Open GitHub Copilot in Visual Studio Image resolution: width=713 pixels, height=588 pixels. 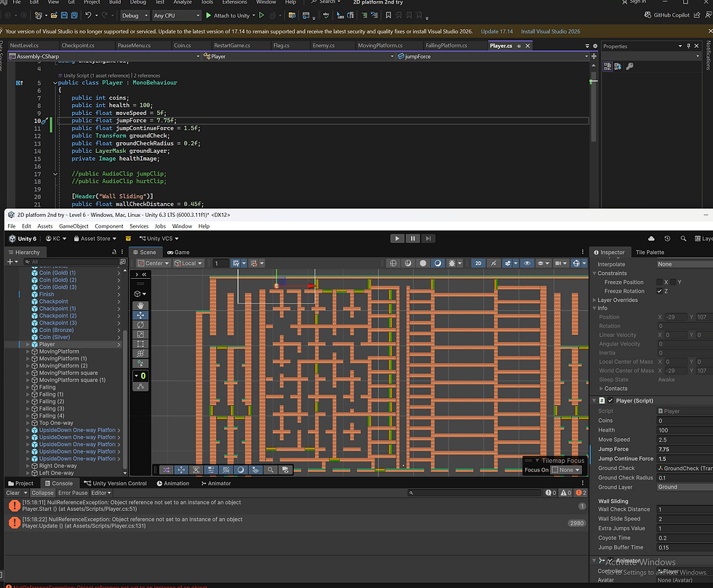[x=666, y=15]
